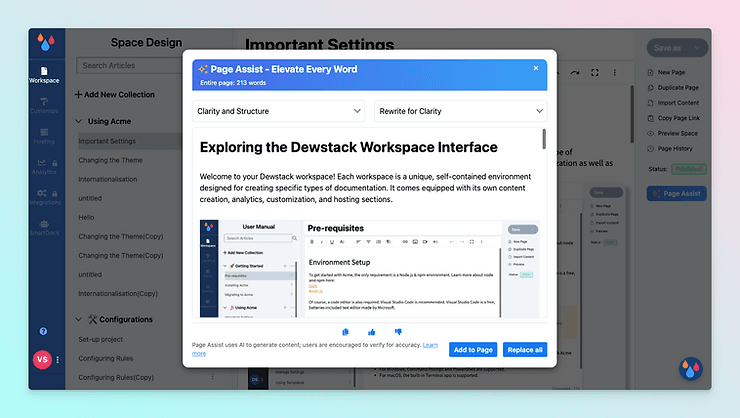Click the Add to Page button

click(x=473, y=350)
